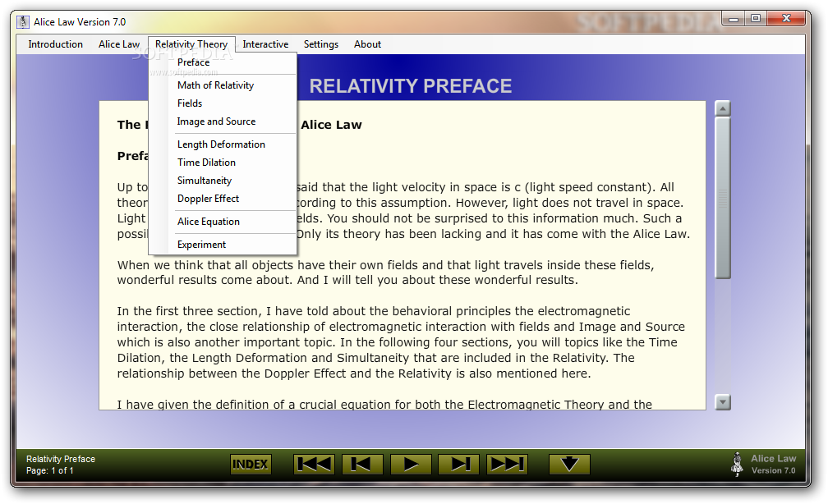The height and width of the screenshot is (504, 828).
Task: Maximize the Alice Law window
Action: (756, 19)
